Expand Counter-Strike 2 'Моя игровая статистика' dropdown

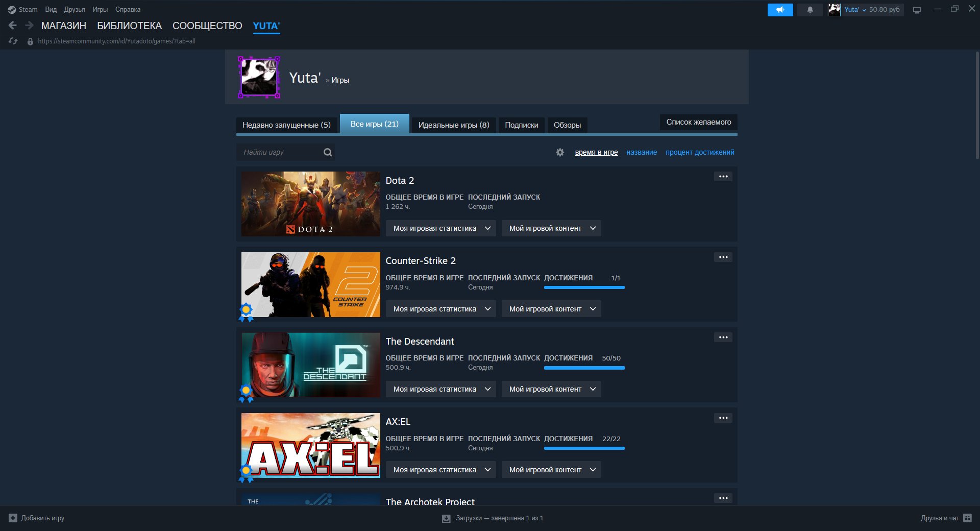pyautogui.click(x=440, y=309)
